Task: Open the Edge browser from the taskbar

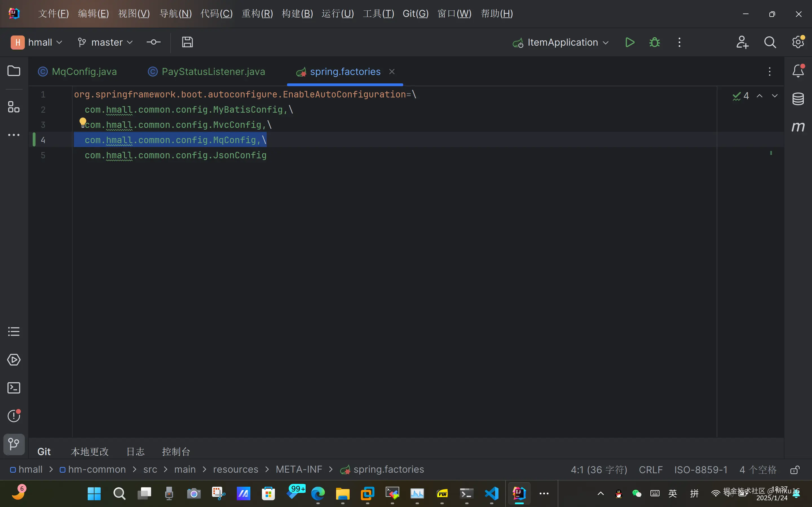Action: click(x=318, y=493)
